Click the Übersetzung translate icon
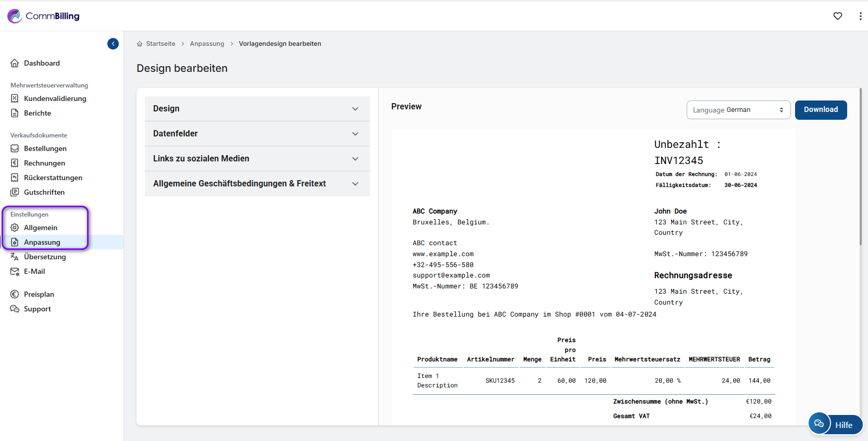Screen dimensions: 868x441 click(15, 257)
